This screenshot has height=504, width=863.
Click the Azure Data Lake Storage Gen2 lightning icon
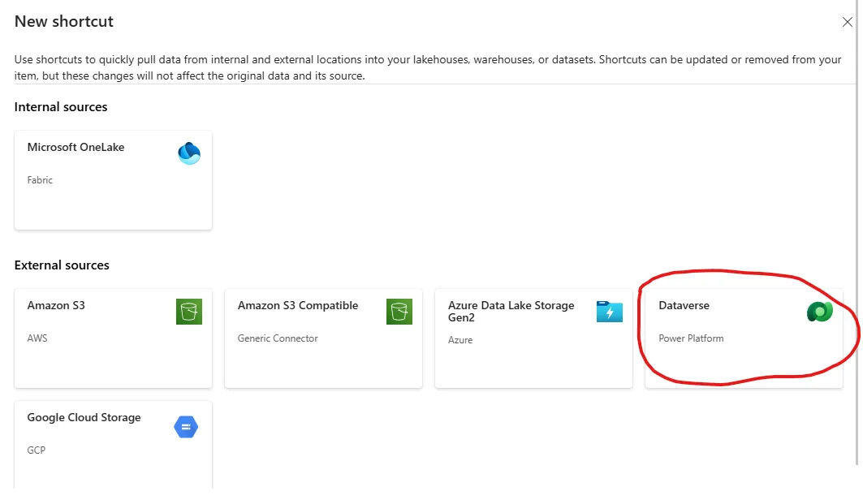coord(609,311)
